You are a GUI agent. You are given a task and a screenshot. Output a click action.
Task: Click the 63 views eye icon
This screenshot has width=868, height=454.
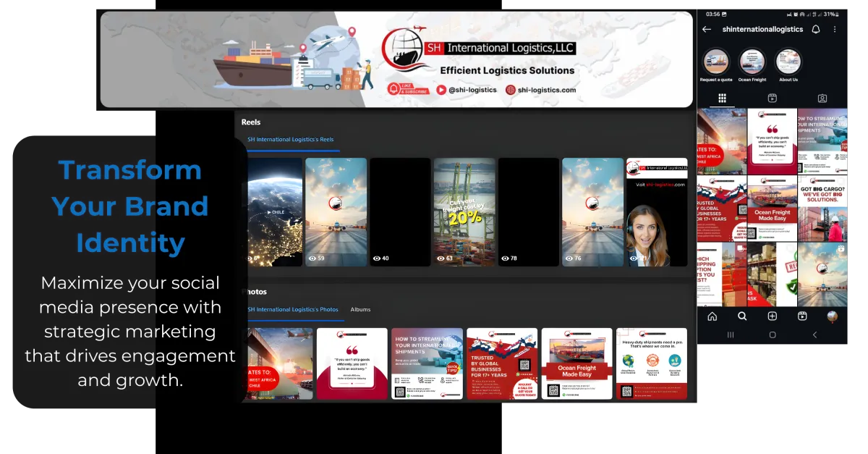(441, 258)
